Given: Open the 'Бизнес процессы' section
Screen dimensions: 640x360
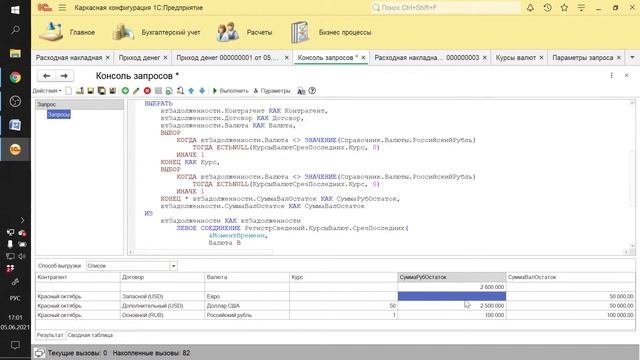Looking at the screenshot, I should click(x=331, y=32).
